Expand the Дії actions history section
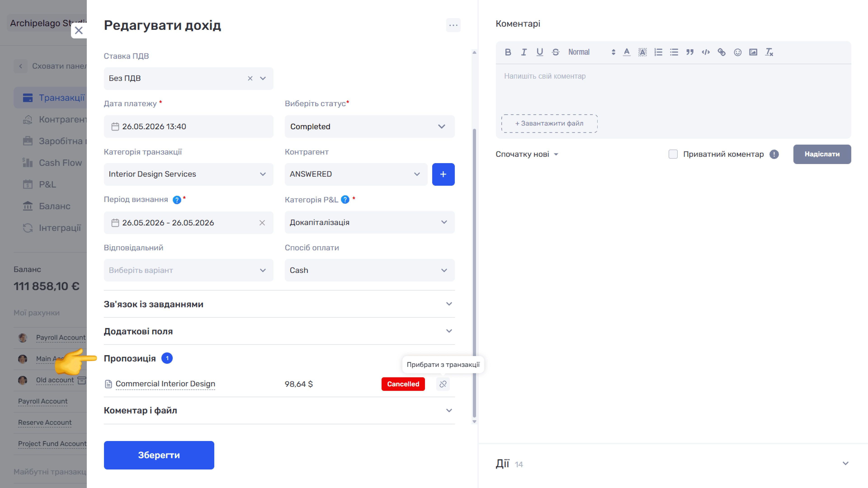The height and width of the screenshot is (488, 868). click(x=673, y=464)
